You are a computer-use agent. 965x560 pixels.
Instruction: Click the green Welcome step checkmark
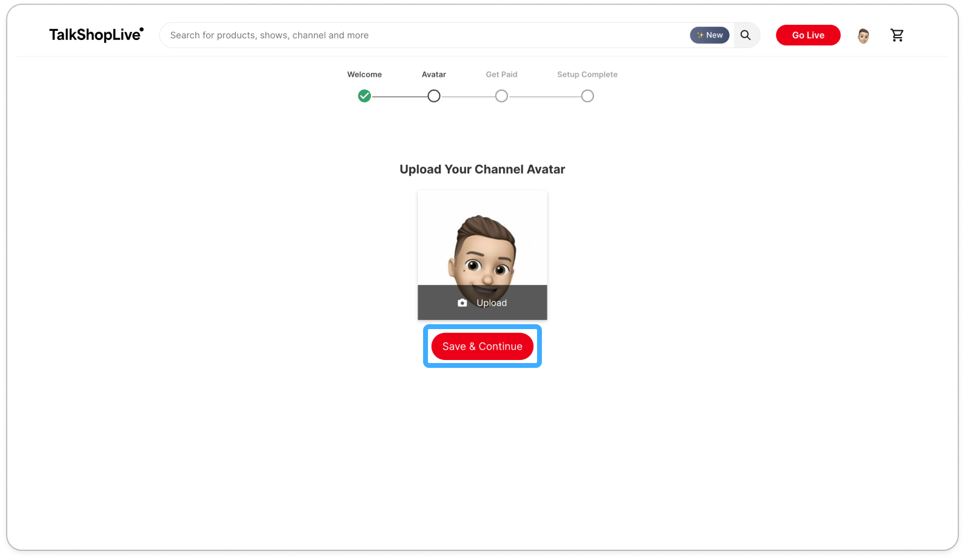pyautogui.click(x=364, y=96)
